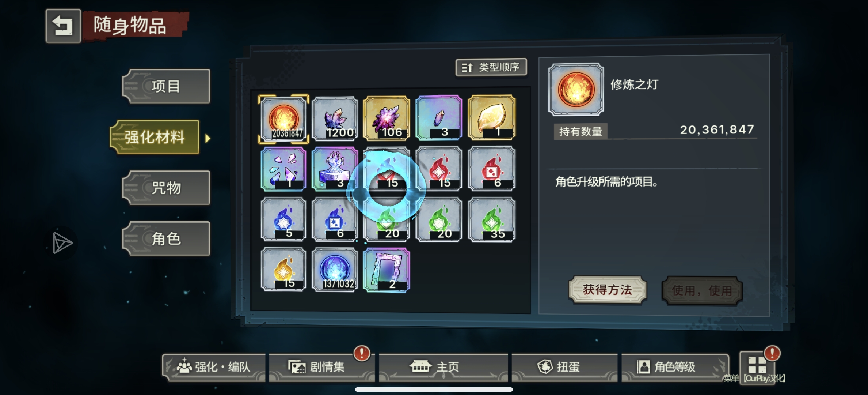Select the yellow gem item with count 1
The image size is (868, 395).
pos(492,117)
